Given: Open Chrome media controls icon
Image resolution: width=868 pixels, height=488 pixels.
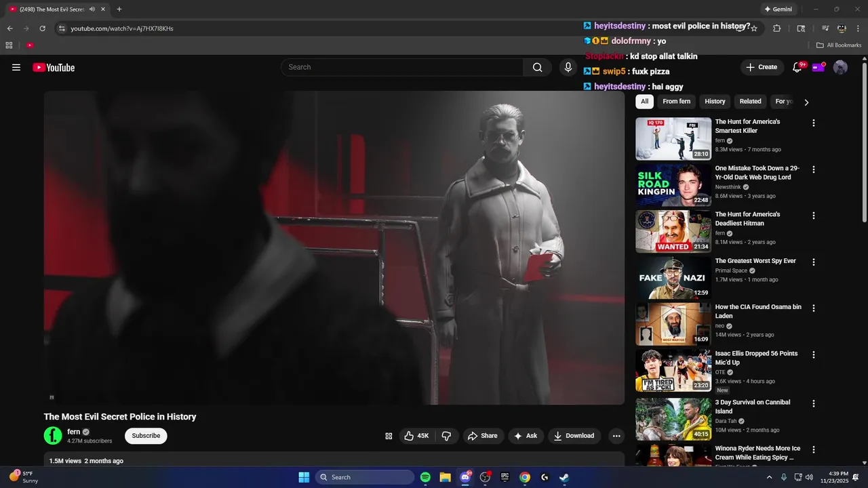Looking at the screenshot, I should click(x=825, y=28).
